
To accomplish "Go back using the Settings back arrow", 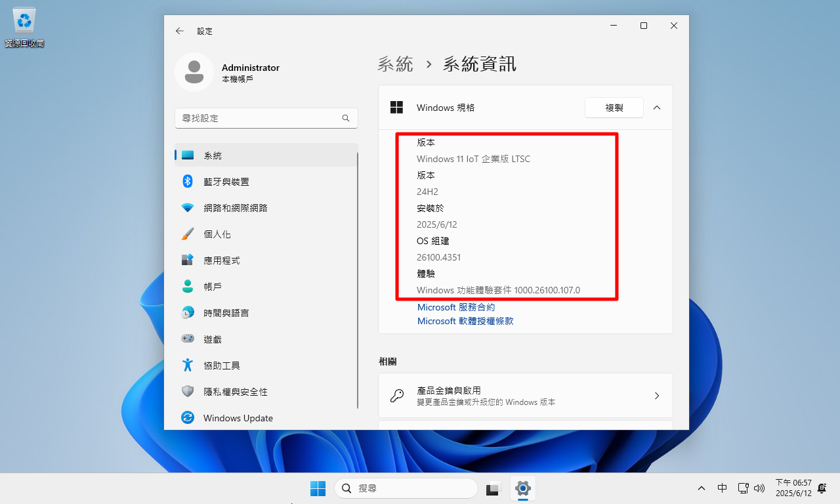I will [x=180, y=31].
